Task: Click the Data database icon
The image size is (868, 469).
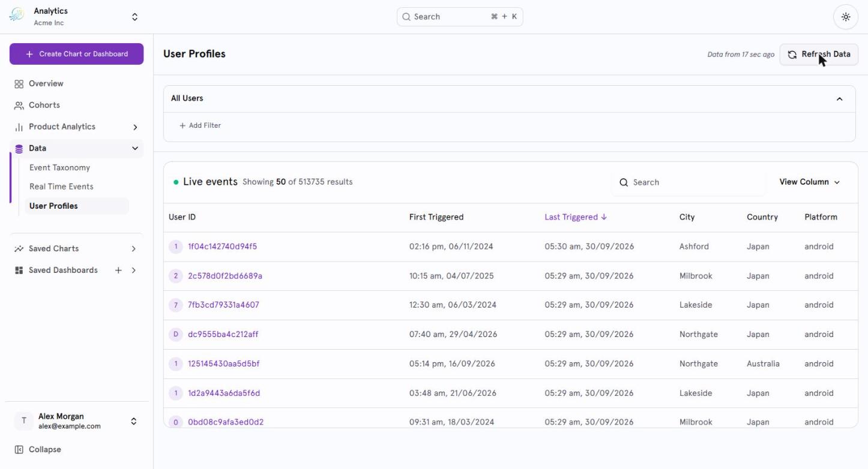Action: (x=19, y=149)
